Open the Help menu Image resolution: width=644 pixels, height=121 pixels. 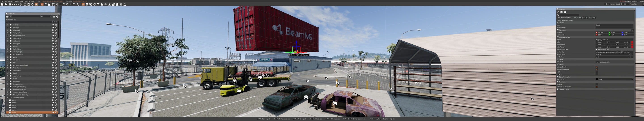click(33, 1)
